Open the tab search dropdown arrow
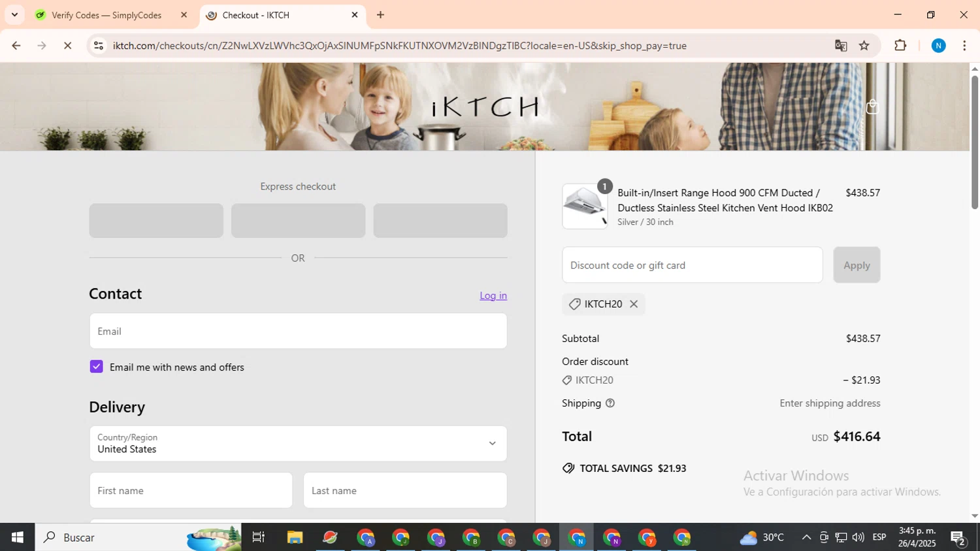The image size is (980, 551). (14, 15)
